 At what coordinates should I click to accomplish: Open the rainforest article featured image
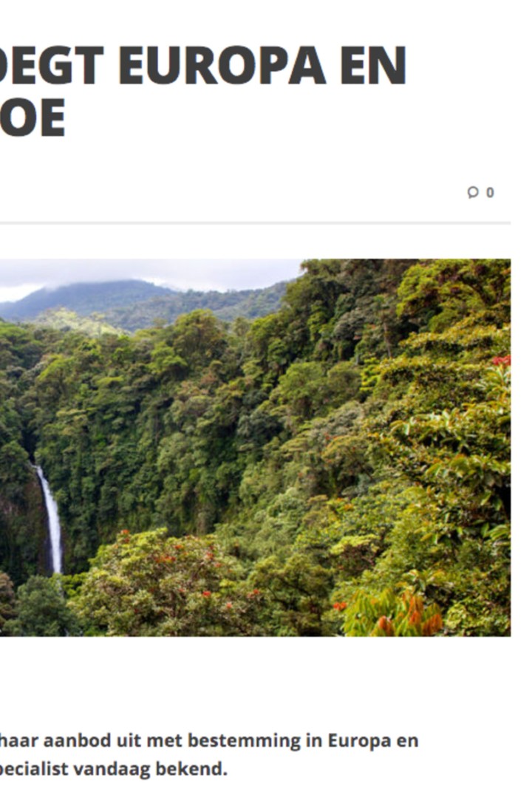tap(255, 447)
